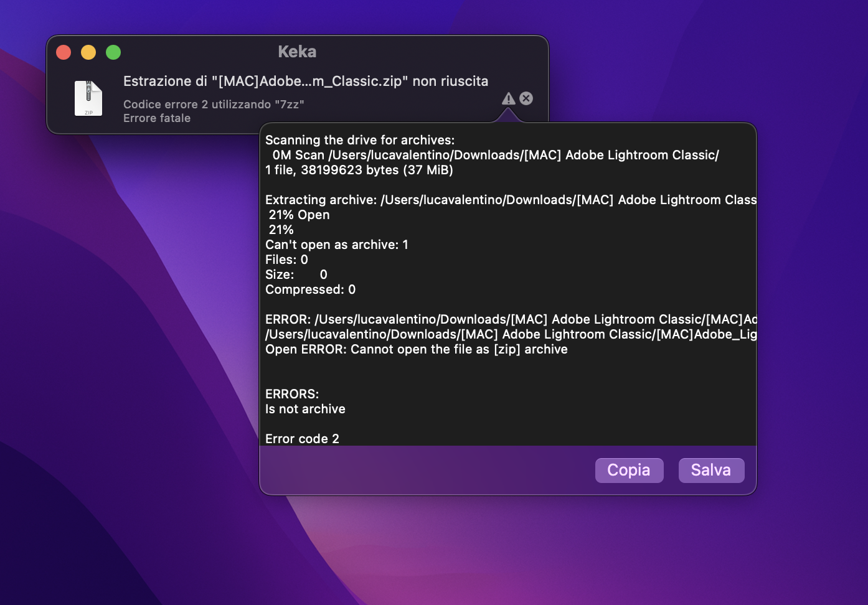Click the "Size: 0" line

pyautogui.click(x=296, y=274)
